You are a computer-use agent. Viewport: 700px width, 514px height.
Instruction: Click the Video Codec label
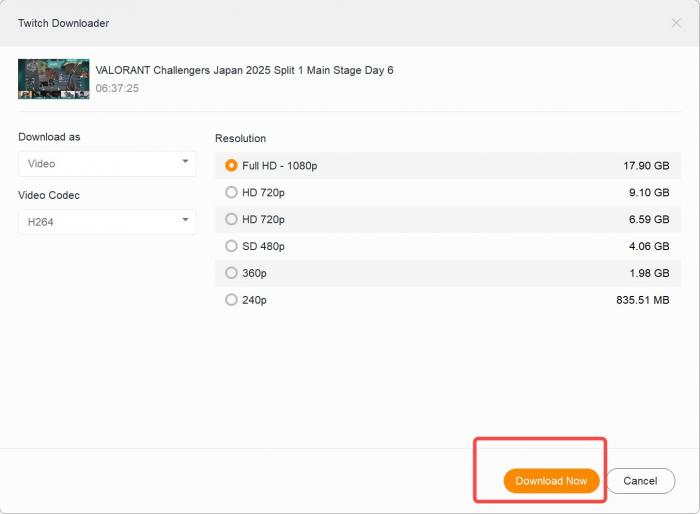(49, 195)
